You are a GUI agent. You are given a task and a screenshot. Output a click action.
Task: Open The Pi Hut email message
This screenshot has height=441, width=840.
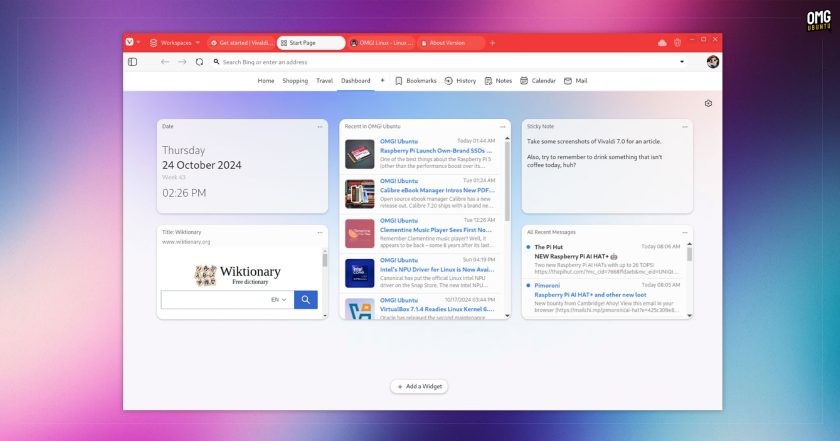point(603,260)
